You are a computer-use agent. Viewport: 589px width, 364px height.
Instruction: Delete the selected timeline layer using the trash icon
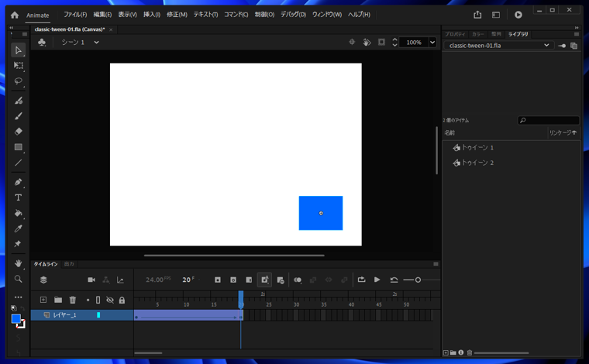coord(73,300)
